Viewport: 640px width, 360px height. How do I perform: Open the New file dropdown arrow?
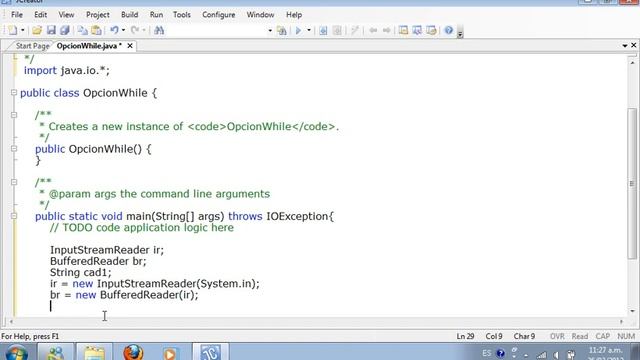tap(22, 30)
